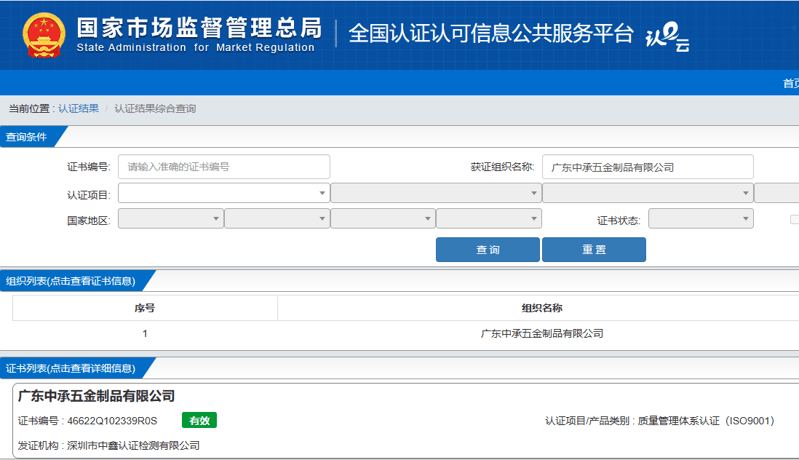Focus the 证书编号 input field

[223, 167]
